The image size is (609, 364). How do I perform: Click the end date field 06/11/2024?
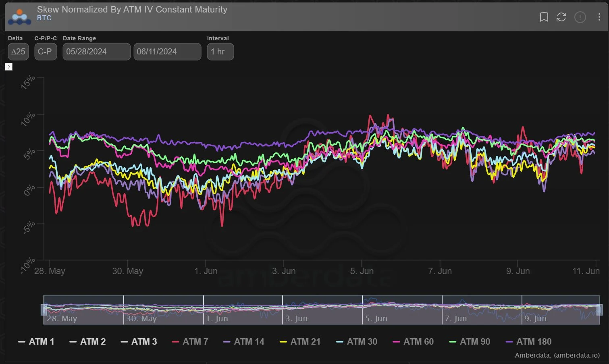[x=167, y=52]
